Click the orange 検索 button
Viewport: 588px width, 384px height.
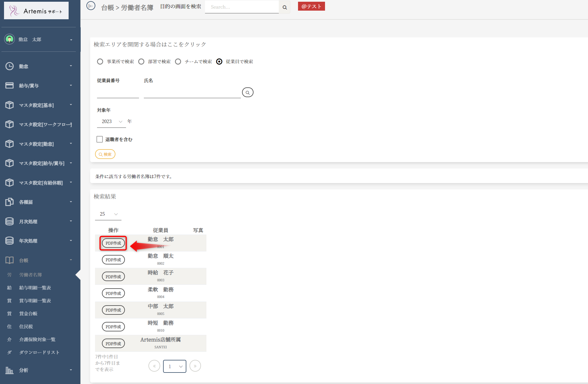point(105,154)
